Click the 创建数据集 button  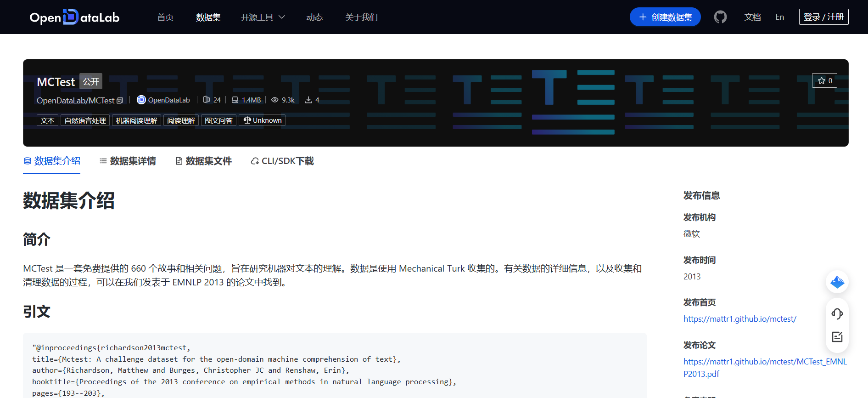665,17
